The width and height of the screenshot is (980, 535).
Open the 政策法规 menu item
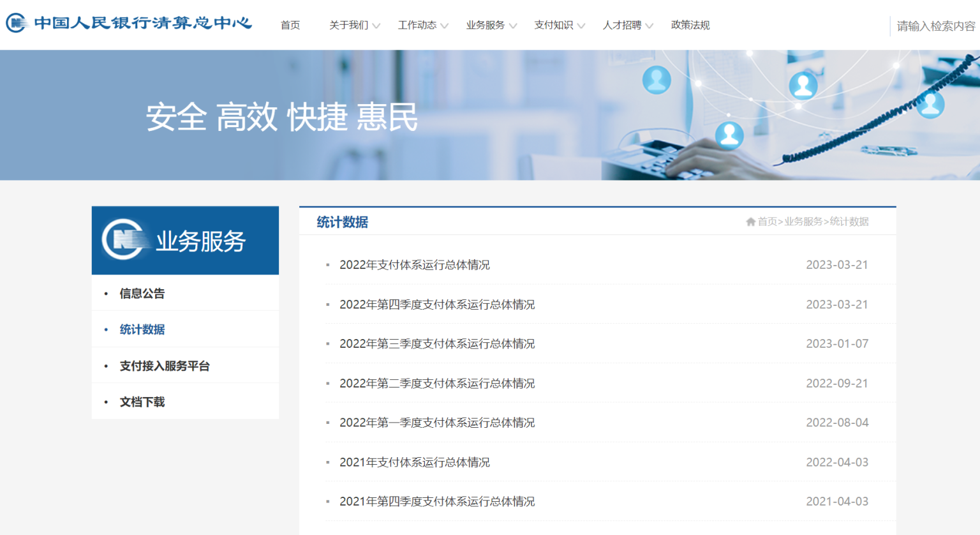(690, 26)
